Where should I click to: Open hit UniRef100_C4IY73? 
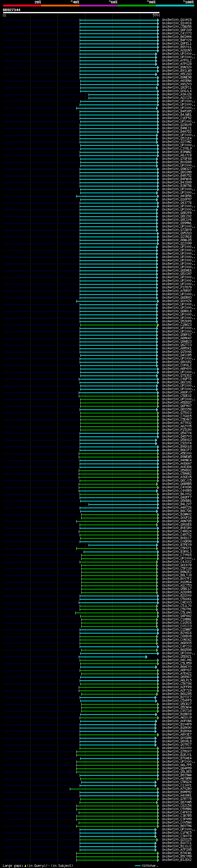(x=177, y=33)
